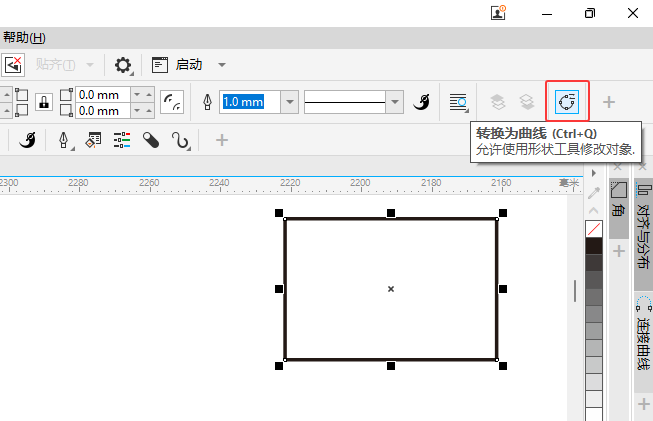Click the snap off icon with red X
The width and height of the screenshot is (653, 421).
pos(13,65)
